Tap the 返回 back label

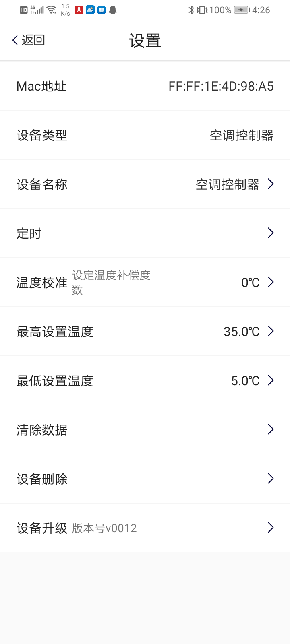coord(33,40)
